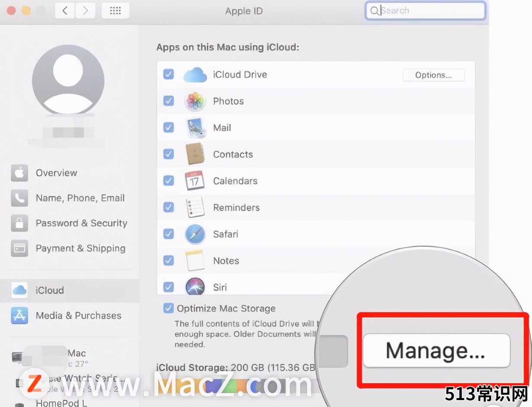Click the Contacts address book icon
Image resolution: width=532 pixels, height=407 pixels.
pyautogui.click(x=195, y=154)
